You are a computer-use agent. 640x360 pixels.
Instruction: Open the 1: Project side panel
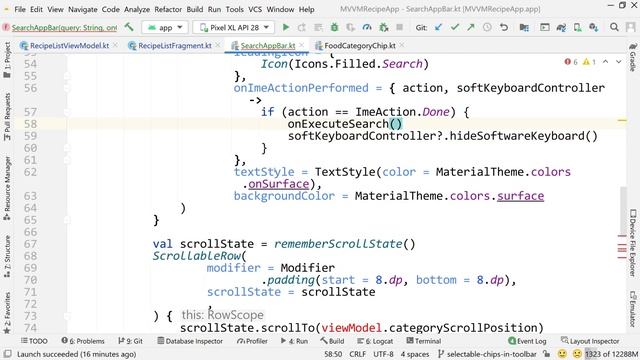pyautogui.click(x=7, y=60)
